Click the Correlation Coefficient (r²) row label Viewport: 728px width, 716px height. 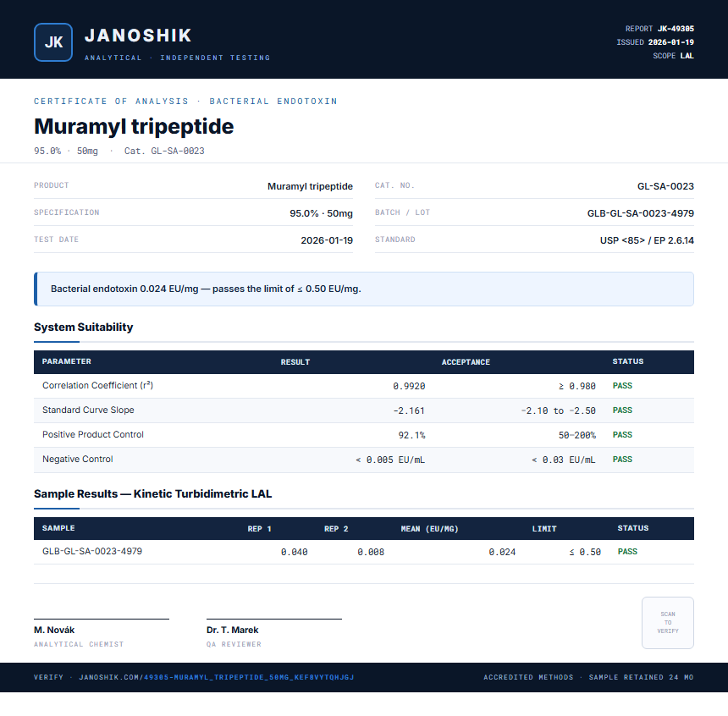[x=97, y=385]
